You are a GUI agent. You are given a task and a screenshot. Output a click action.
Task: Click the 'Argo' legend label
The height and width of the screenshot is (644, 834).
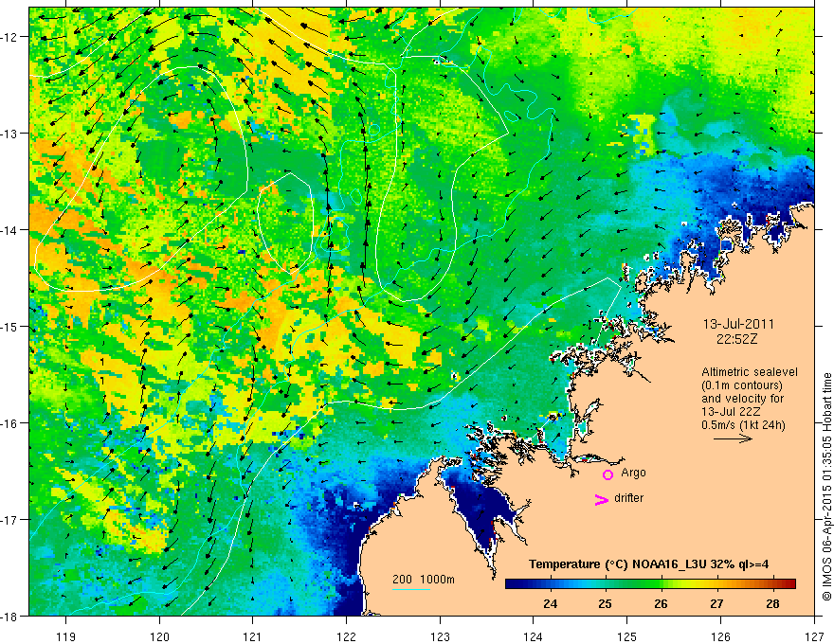pos(633,473)
